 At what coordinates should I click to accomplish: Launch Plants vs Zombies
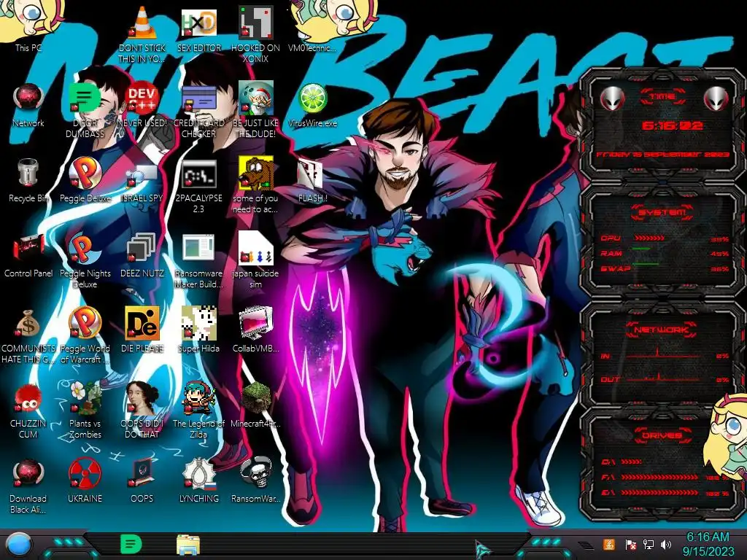pos(85,411)
